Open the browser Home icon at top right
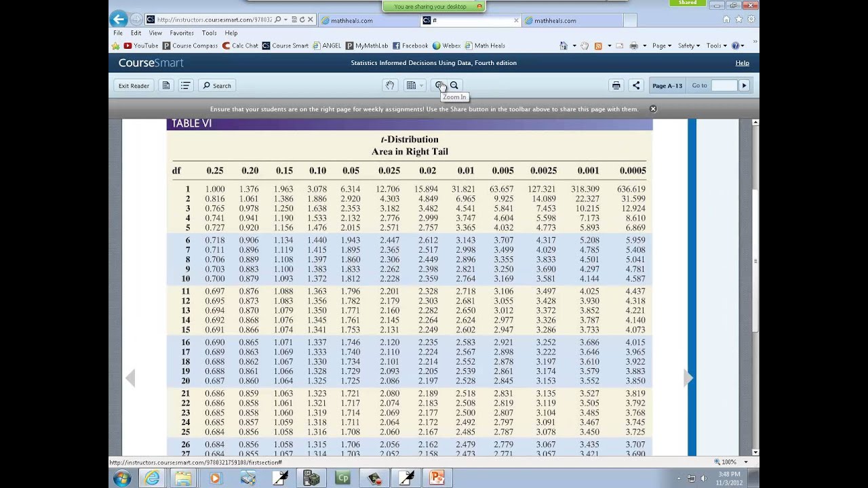The width and height of the screenshot is (868, 488). [726, 20]
